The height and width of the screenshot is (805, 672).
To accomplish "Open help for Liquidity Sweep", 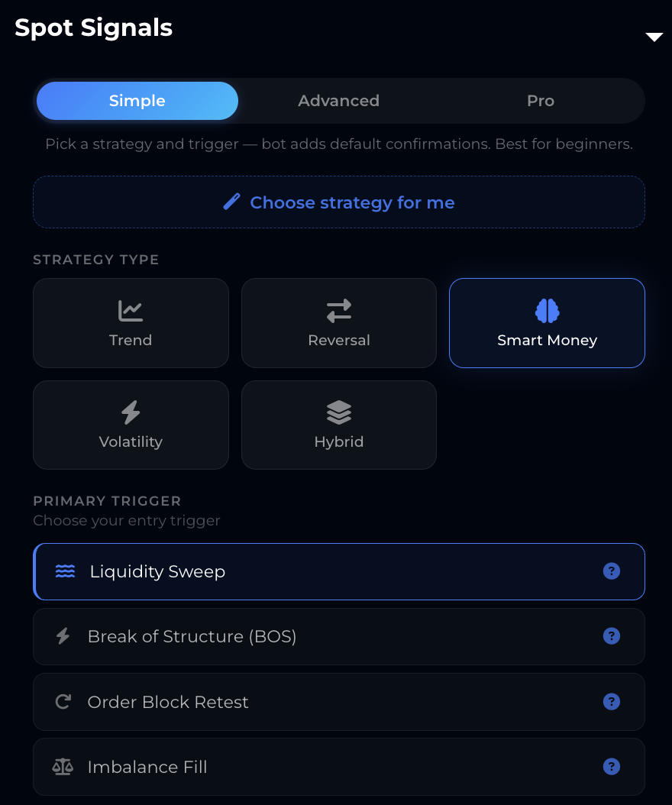I will [611, 571].
